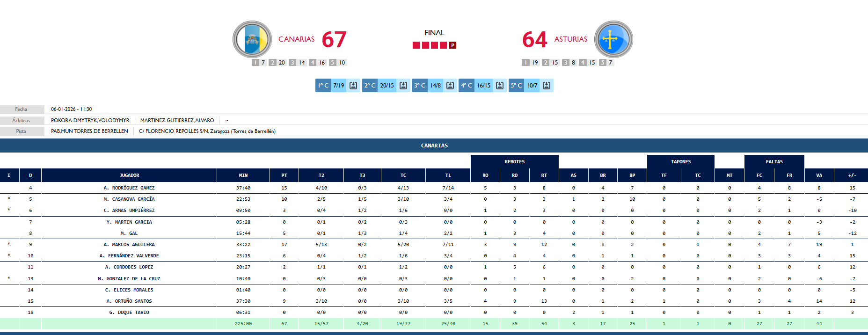Download the 5th quarter report
Viewport: 868px width, 335px height.
click(547, 86)
